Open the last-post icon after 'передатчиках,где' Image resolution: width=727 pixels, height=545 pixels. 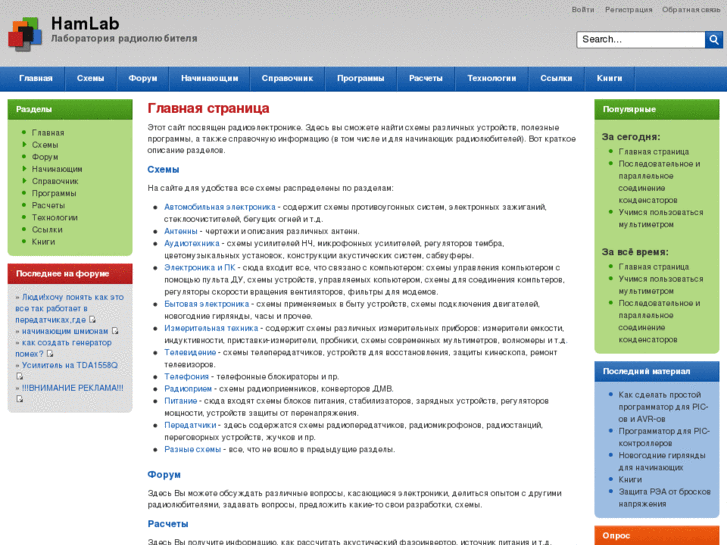[92, 320]
